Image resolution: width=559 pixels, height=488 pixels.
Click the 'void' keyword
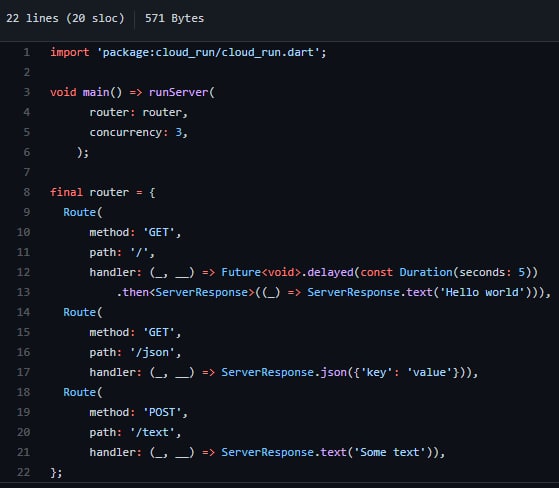[63, 92]
